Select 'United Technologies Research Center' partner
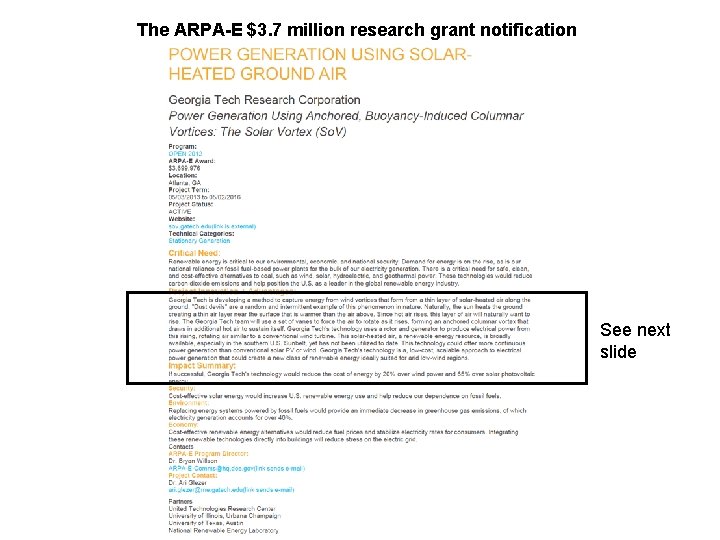Screen dimensions: 720x540 tap(222, 509)
